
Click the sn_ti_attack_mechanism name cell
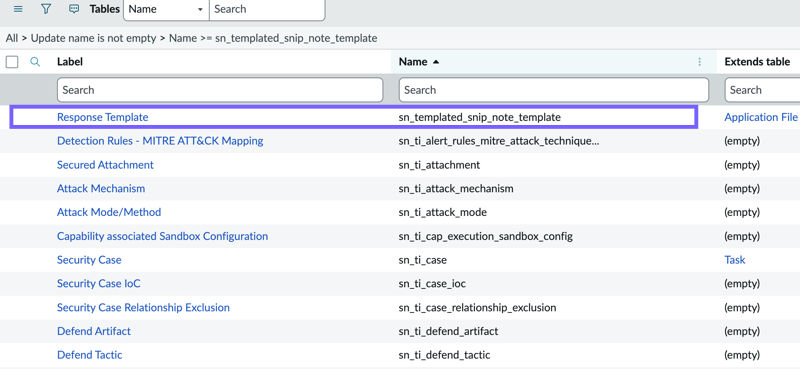pyautogui.click(x=456, y=188)
